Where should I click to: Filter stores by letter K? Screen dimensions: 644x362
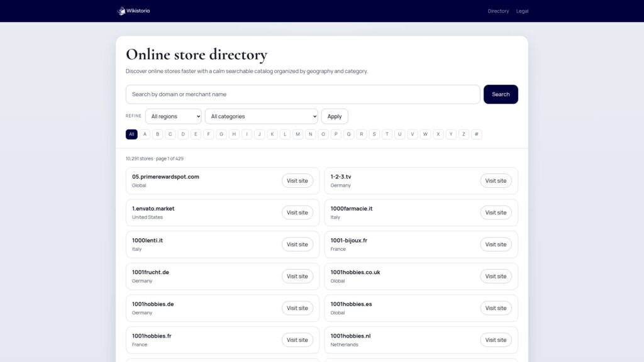[272, 134]
